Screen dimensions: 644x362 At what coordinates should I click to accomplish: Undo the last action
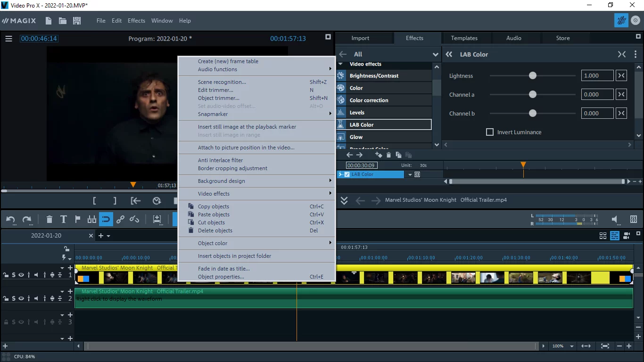point(10,219)
